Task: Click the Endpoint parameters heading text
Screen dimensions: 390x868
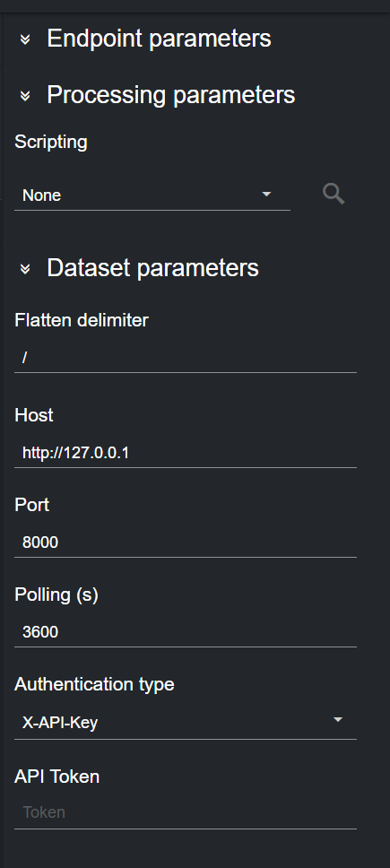Action: [159, 39]
